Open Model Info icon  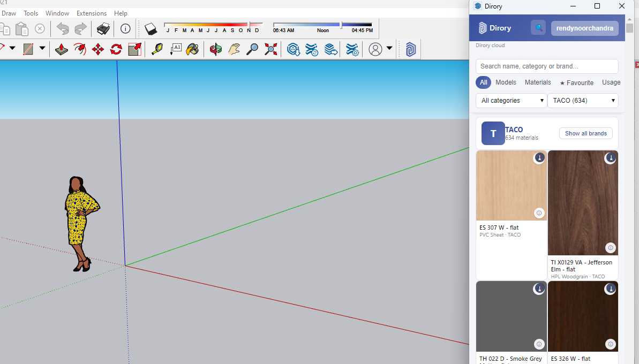coord(125,28)
